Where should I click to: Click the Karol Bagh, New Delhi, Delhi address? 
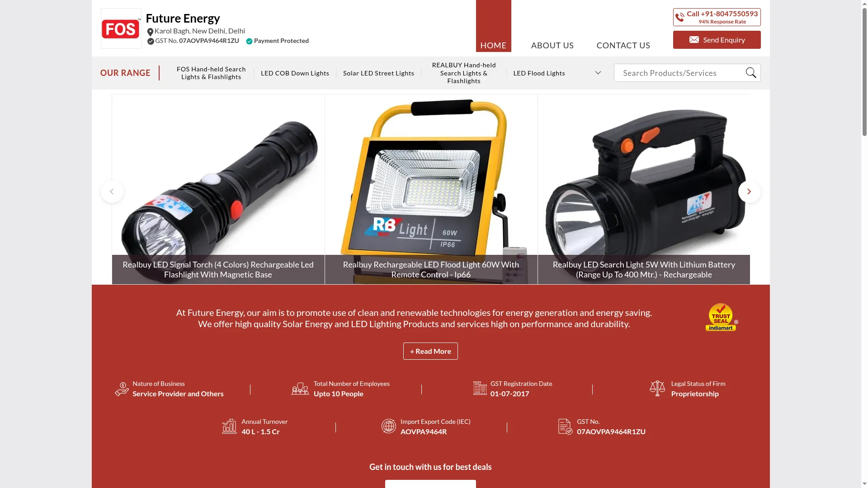tap(200, 31)
